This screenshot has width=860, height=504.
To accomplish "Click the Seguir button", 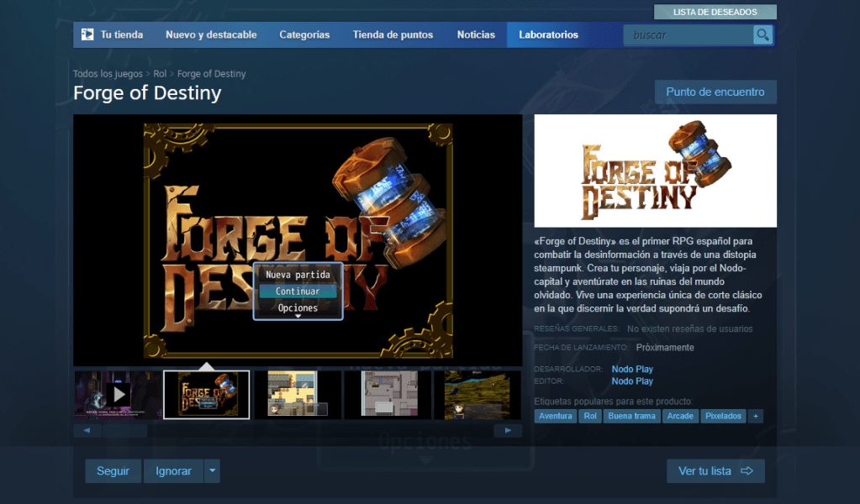I will pos(113,471).
